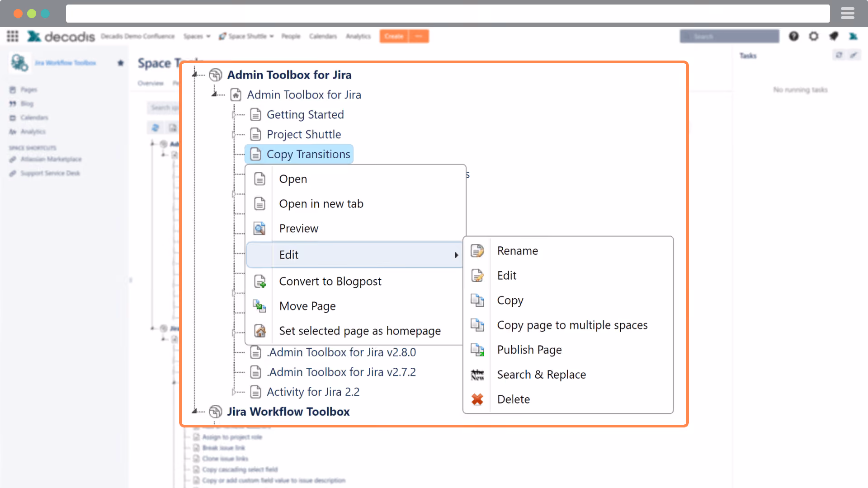Toggle the favorite star for the space
Screen dimensions: 868x488
(121, 63)
